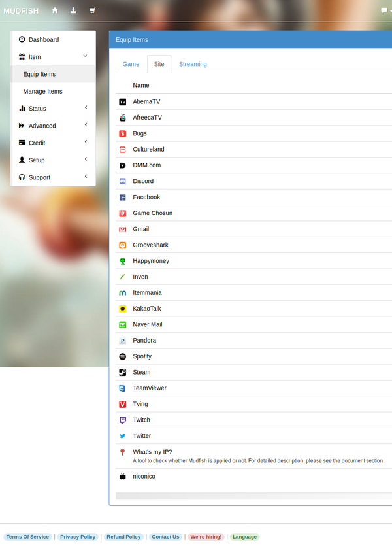Click the home icon in top bar
The image size is (392, 546).
[x=55, y=10]
